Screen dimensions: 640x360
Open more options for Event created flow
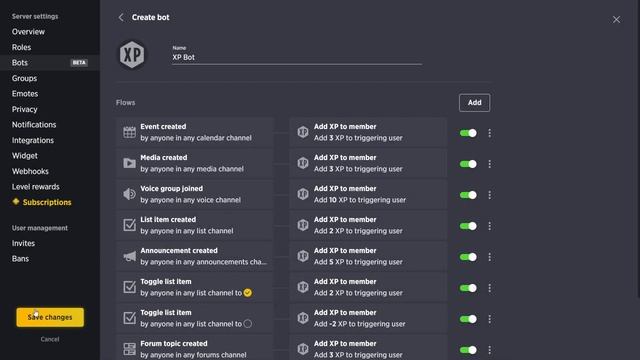(x=489, y=133)
